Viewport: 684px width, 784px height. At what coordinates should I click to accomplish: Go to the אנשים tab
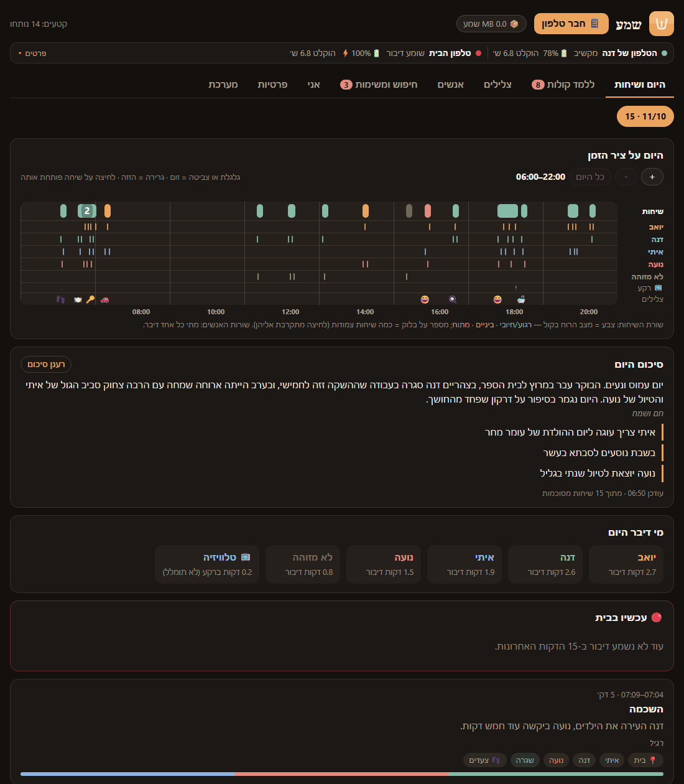pyautogui.click(x=451, y=84)
